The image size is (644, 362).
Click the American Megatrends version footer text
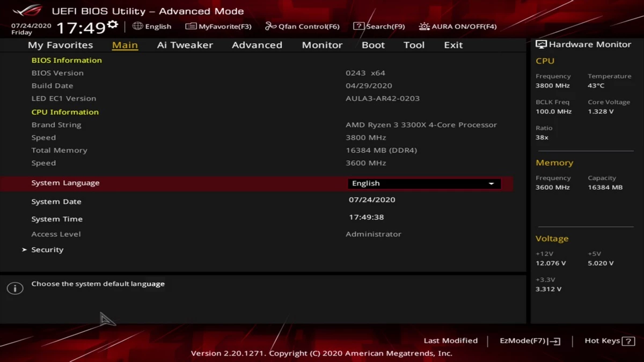coord(322,353)
